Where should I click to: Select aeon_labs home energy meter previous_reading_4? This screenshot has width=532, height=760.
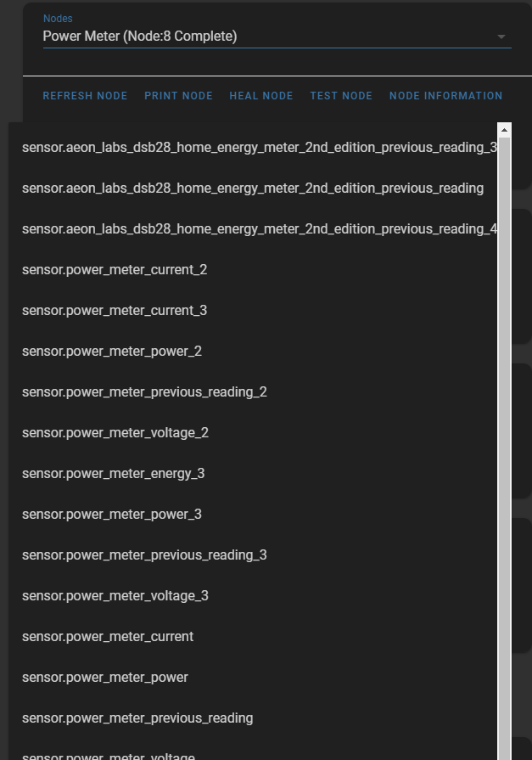259,229
